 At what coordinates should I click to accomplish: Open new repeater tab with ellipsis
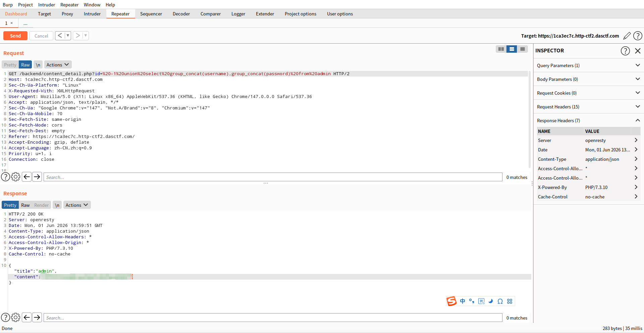point(25,23)
